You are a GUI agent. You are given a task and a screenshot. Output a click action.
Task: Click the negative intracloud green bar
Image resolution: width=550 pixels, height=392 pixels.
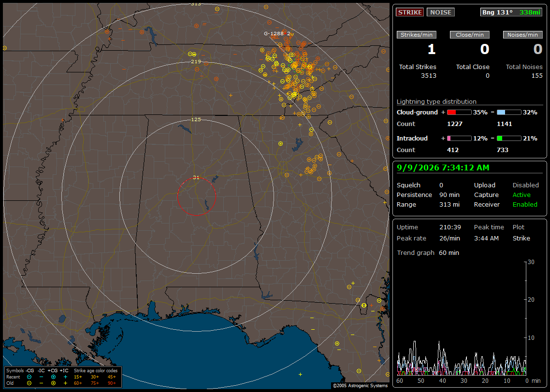point(509,139)
